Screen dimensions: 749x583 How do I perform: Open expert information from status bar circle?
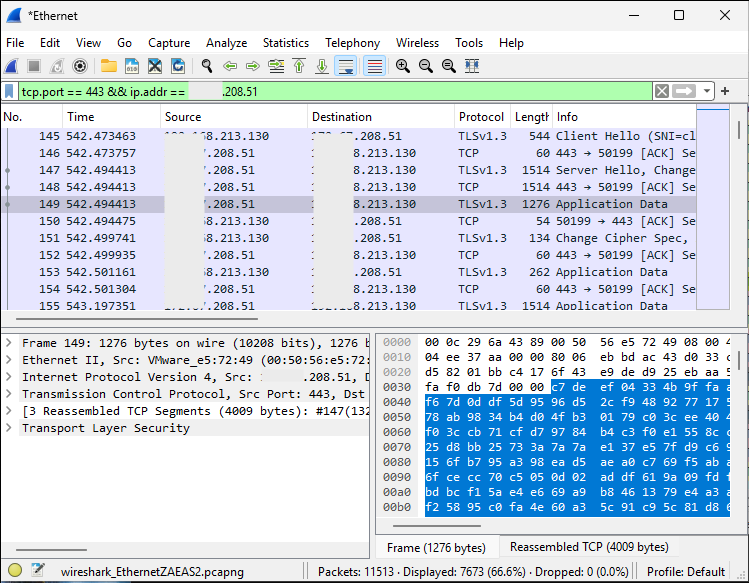pos(15,570)
